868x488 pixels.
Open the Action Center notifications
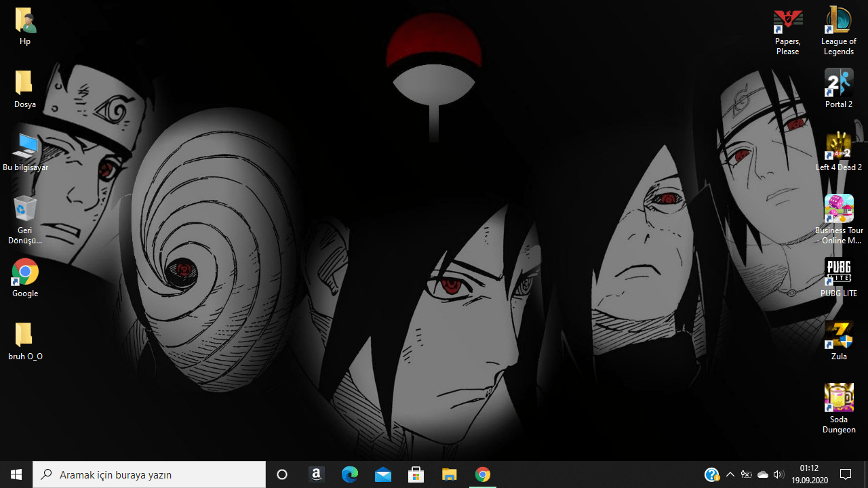(x=846, y=474)
